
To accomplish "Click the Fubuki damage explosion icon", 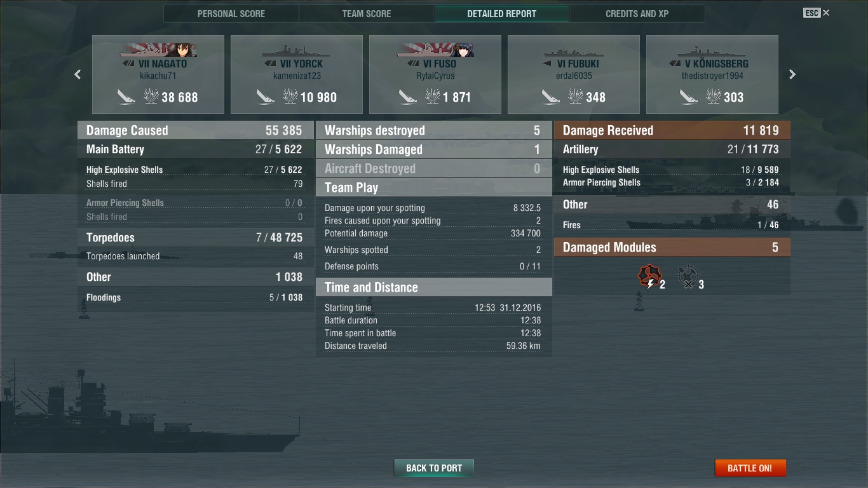I will [x=576, y=97].
